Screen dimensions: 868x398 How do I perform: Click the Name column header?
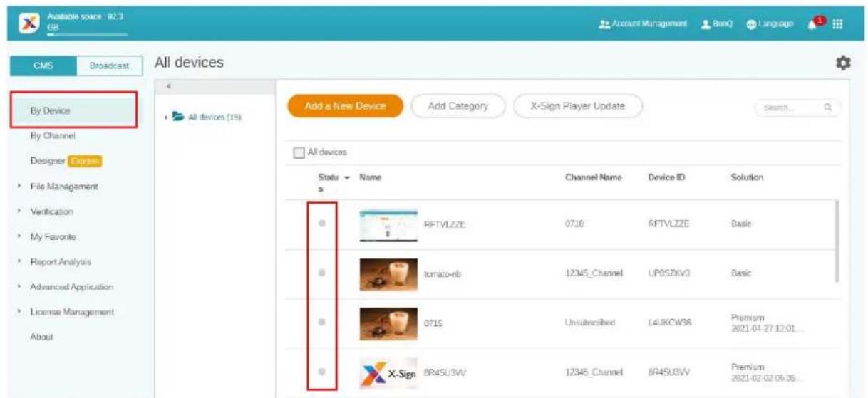pyautogui.click(x=371, y=177)
